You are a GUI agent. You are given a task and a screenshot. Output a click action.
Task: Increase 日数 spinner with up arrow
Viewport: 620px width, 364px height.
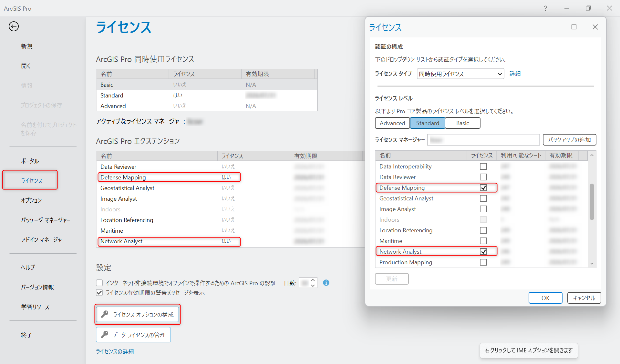coord(313,280)
